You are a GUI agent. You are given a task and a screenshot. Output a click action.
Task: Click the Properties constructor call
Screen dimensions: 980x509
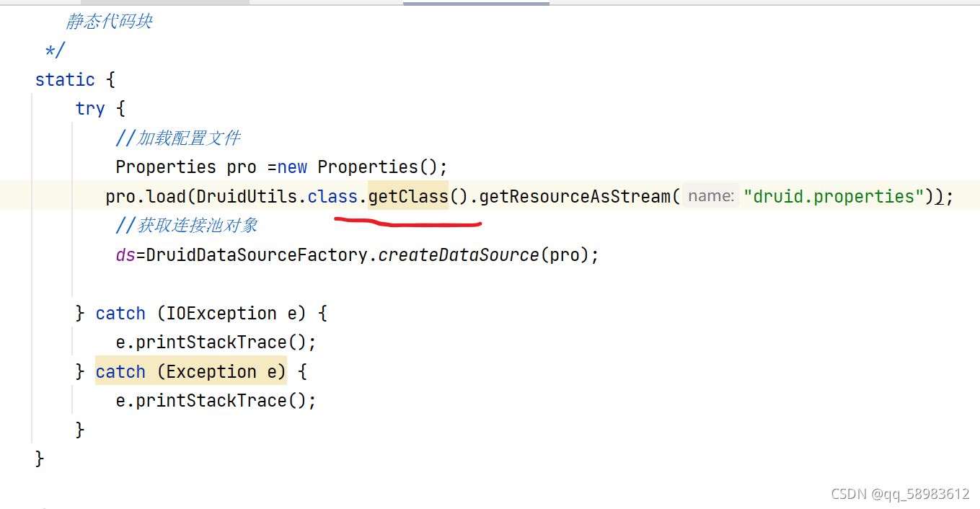(x=368, y=167)
